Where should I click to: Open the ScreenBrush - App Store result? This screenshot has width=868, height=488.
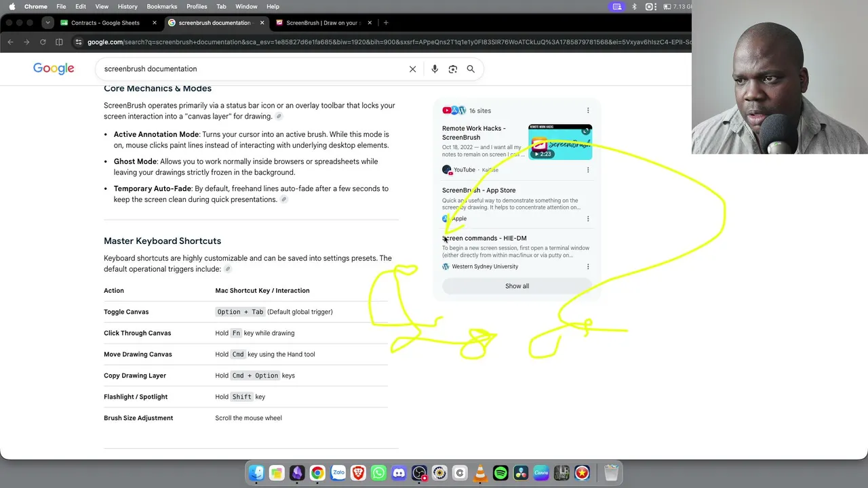coord(479,190)
